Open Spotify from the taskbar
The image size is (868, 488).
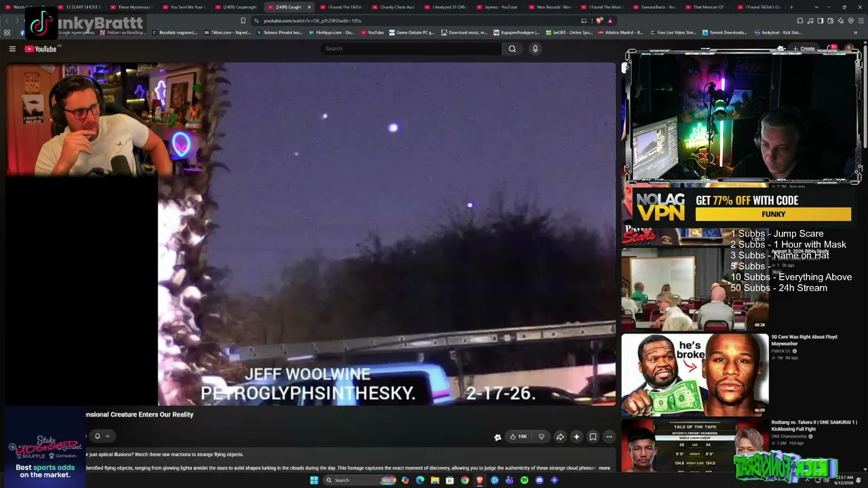tap(524, 481)
